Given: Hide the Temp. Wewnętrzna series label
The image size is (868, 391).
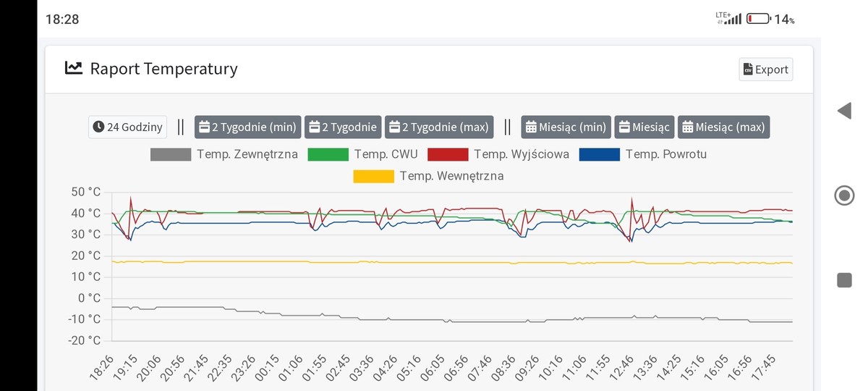Looking at the screenshot, I should (451, 176).
